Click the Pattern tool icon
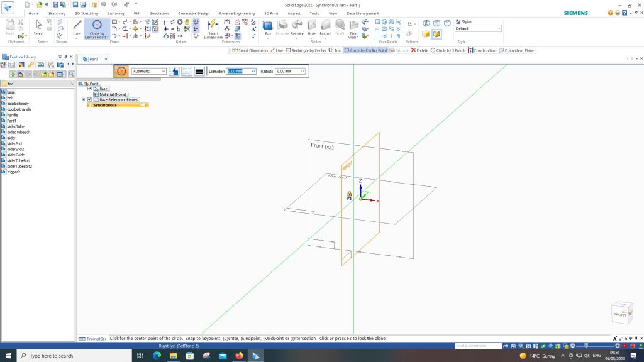 click(x=409, y=25)
